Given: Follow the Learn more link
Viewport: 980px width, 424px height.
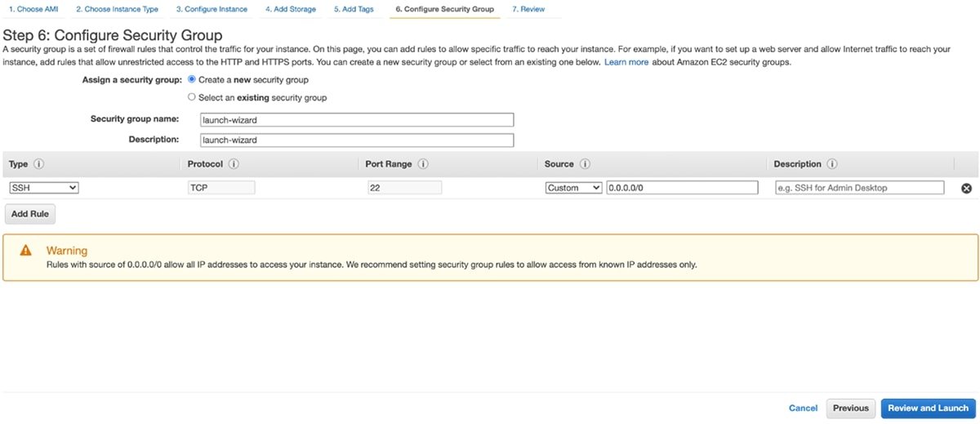Looking at the screenshot, I should (x=626, y=62).
